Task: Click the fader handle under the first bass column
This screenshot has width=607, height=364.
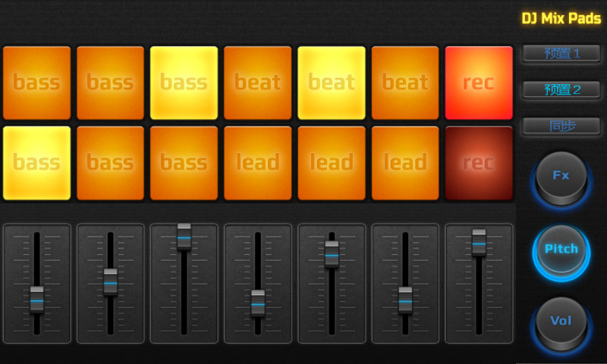Action: click(36, 300)
